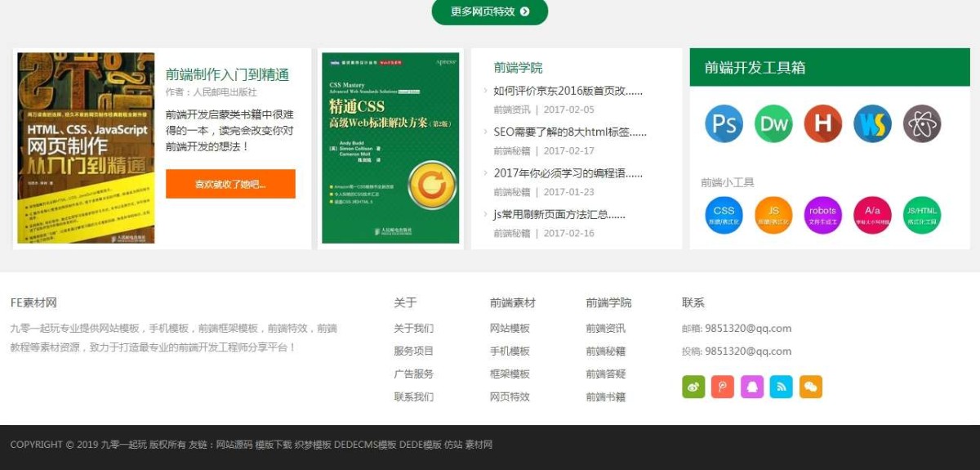Image resolution: width=980 pixels, height=470 pixels.
Task: Open the 精通CSS book cover
Action: [x=390, y=148]
